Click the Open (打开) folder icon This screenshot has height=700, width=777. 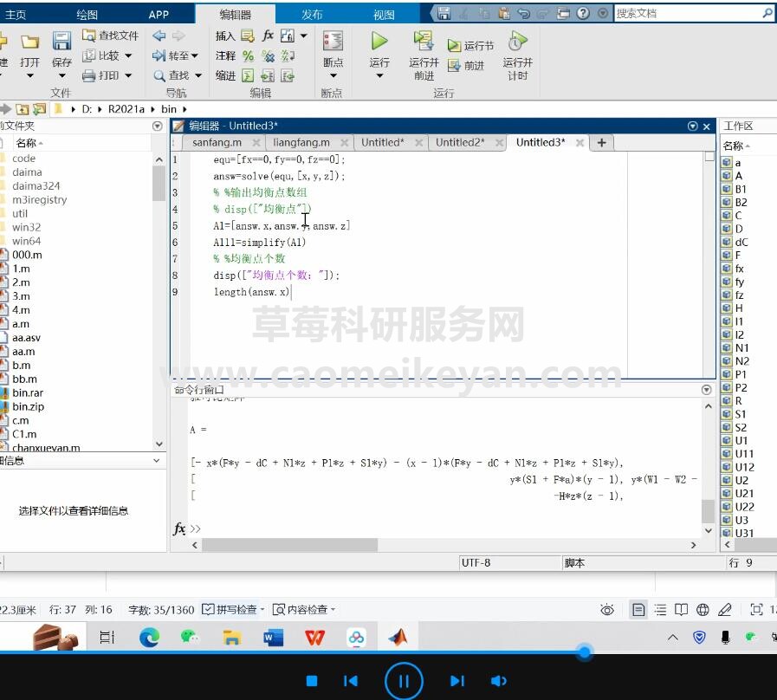[x=29, y=42]
